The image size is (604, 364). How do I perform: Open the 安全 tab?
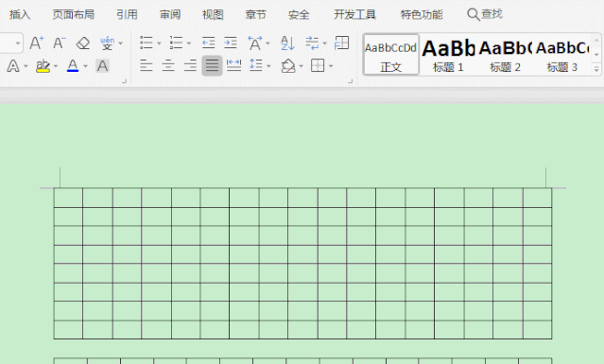(299, 14)
